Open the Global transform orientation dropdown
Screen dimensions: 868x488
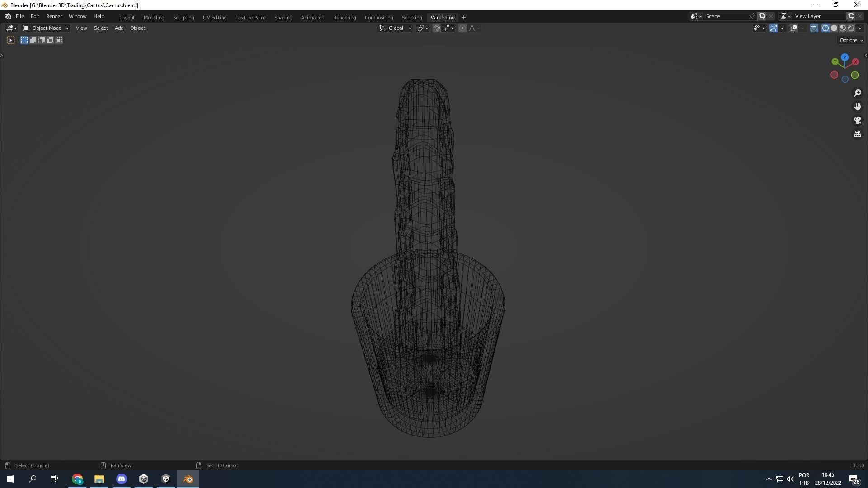(396, 28)
